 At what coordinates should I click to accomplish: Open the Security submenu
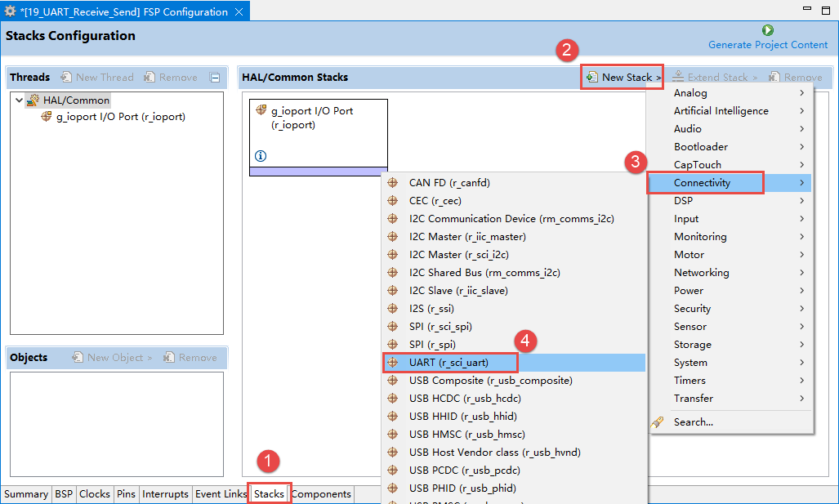[x=730, y=309]
